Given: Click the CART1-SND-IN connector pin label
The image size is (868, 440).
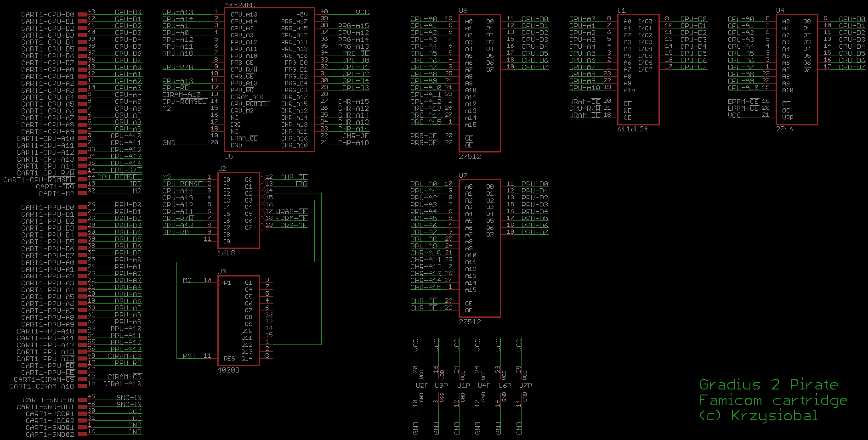Looking at the screenshot, I should pyautogui.click(x=48, y=401).
